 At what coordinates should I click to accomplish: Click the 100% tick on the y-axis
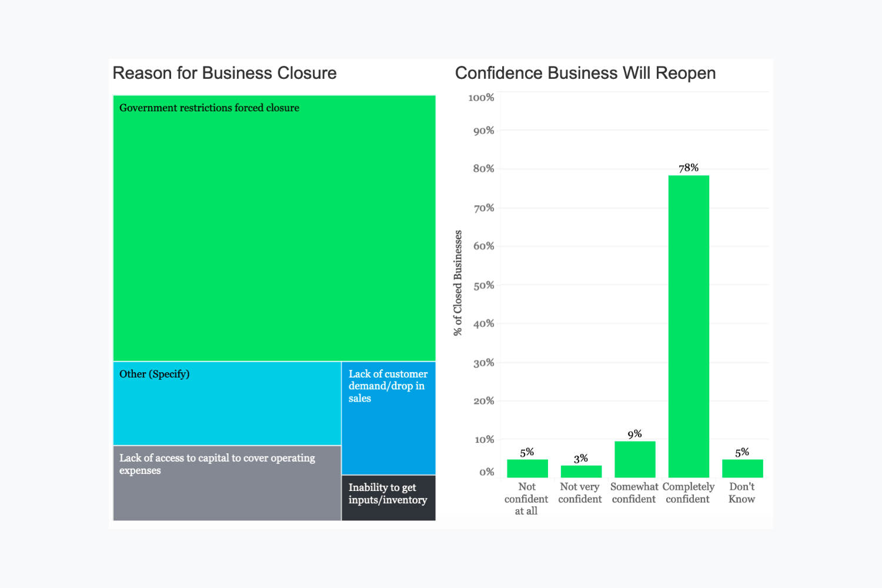point(481,98)
